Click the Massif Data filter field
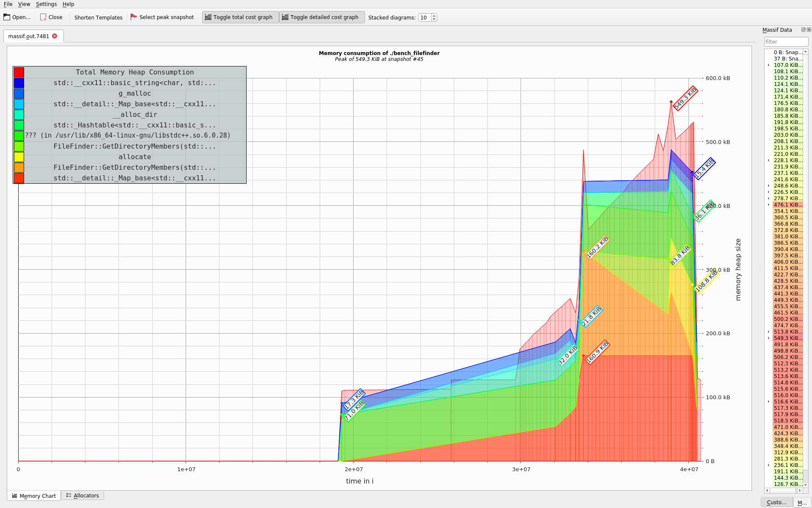Image resolution: width=812 pixels, height=508 pixels. (x=786, y=41)
